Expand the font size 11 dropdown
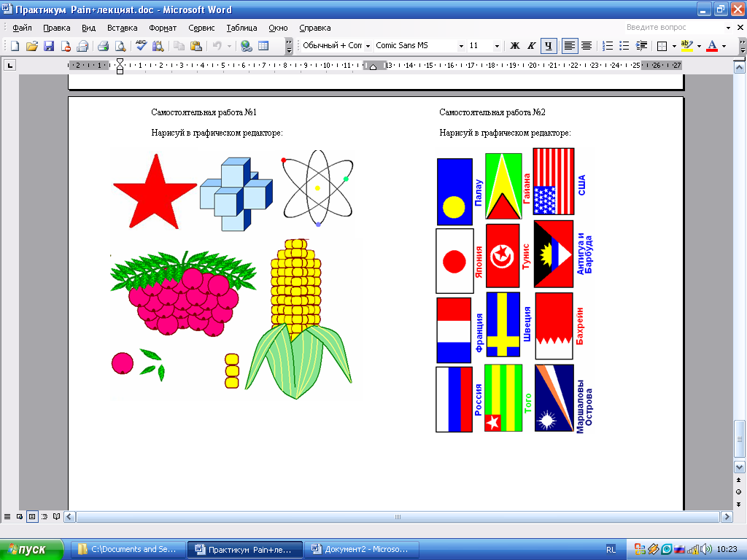This screenshot has width=747, height=560. pyautogui.click(x=498, y=46)
